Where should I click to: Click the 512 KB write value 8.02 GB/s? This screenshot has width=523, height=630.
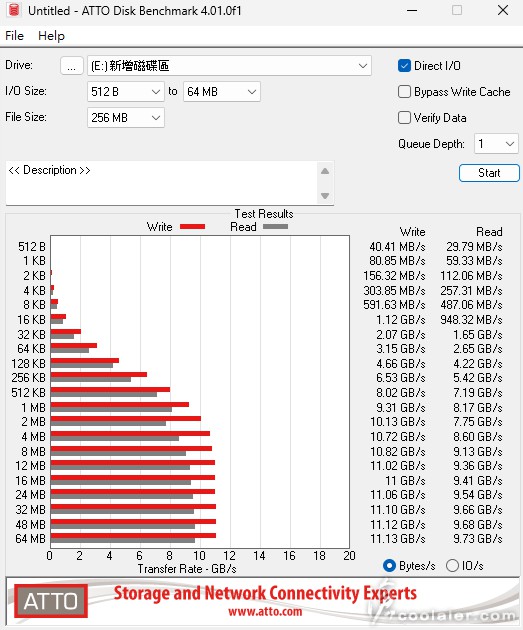pyautogui.click(x=400, y=393)
